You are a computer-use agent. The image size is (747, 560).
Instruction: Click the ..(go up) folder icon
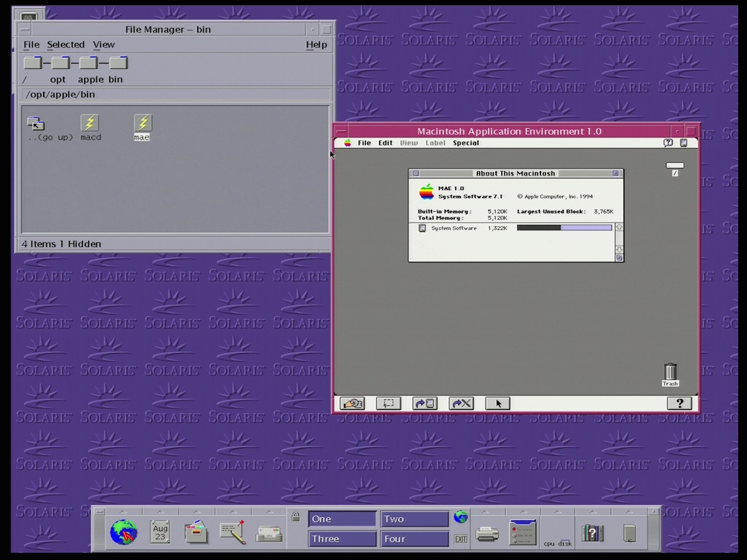pos(36,123)
